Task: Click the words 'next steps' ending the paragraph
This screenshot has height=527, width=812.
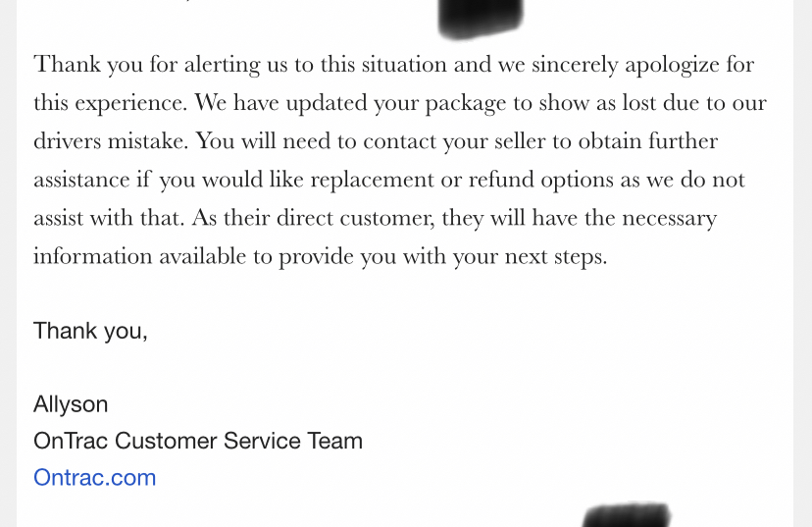Action: [556, 257]
